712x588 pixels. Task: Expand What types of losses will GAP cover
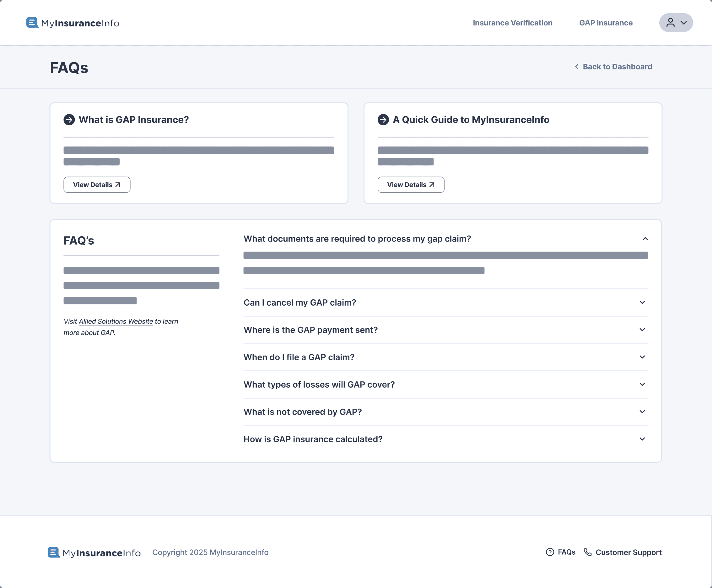tap(642, 384)
